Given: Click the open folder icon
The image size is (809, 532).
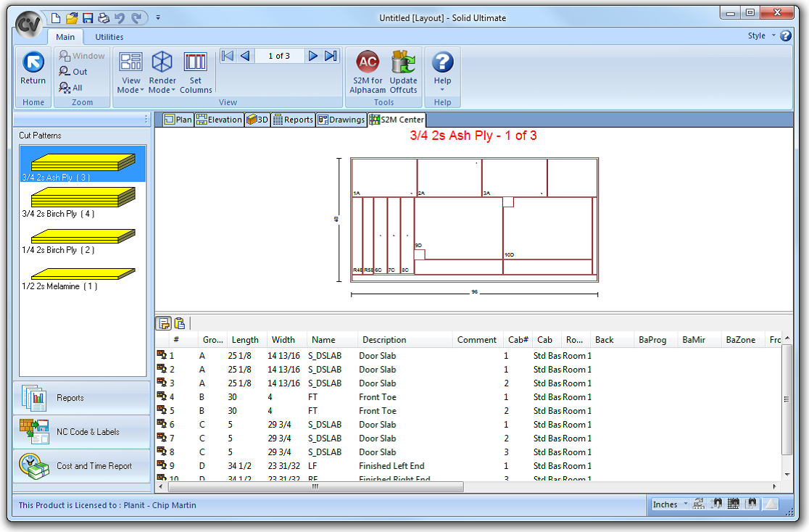Looking at the screenshot, I should [72, 18].
